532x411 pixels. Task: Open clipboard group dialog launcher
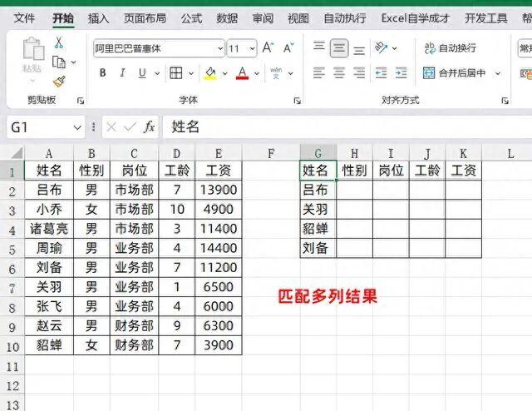pos(81,101)
